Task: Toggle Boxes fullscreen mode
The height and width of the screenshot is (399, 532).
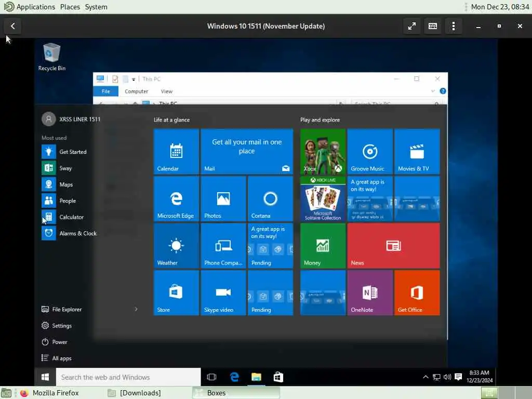Action: pyautogui.click(x=412, y=26)
